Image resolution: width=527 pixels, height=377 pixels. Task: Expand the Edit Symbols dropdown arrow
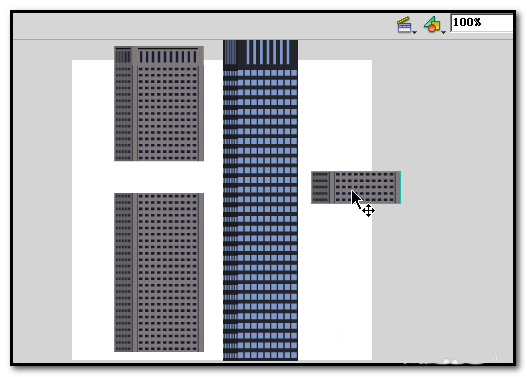coord(443,32)
